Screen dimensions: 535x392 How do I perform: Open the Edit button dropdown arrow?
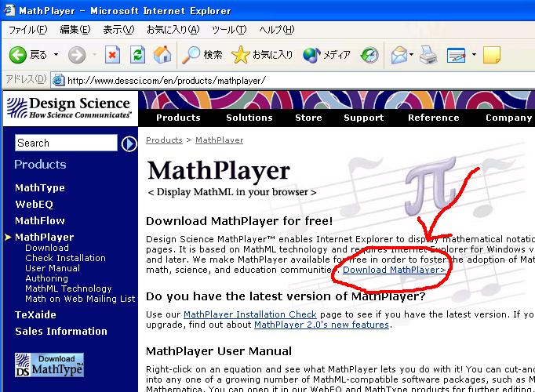coord(474,55)
